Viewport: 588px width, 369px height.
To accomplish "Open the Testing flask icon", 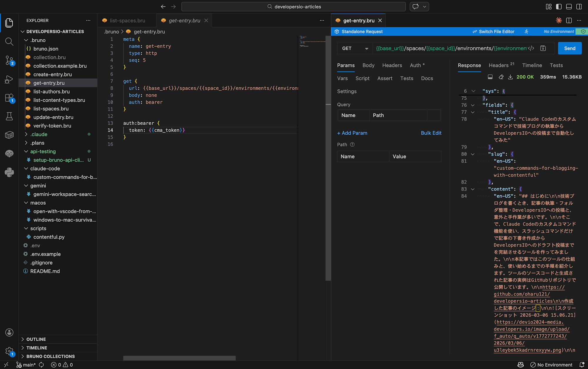I will click(9, 116).
